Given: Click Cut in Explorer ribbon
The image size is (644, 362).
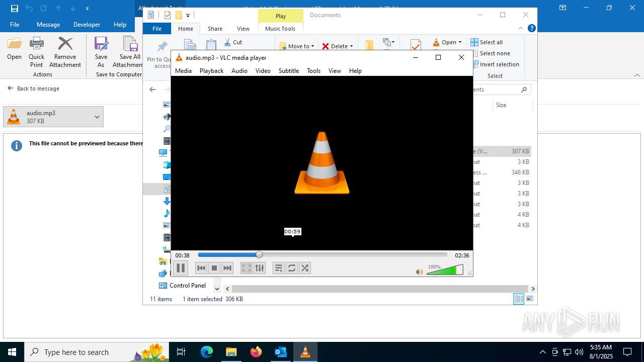Looking at the screenshot, I should pyautogui.click(x=233, y=42).
